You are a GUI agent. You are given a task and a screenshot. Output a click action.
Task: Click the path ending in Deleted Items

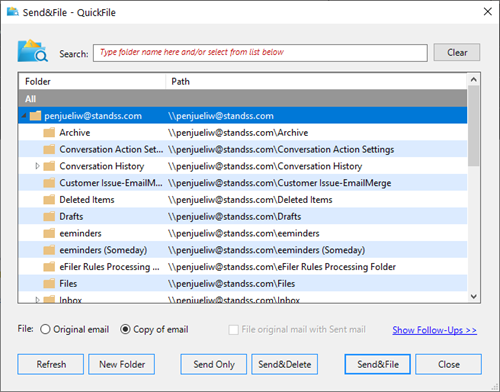(250, 200)
